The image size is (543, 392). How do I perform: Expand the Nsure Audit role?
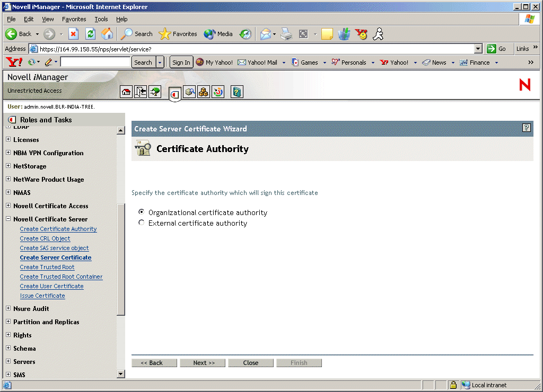(8, 308)
